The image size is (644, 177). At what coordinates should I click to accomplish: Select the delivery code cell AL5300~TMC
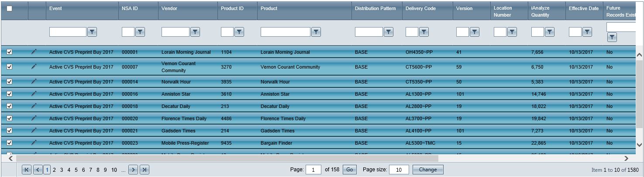click(x=420, y=143)
